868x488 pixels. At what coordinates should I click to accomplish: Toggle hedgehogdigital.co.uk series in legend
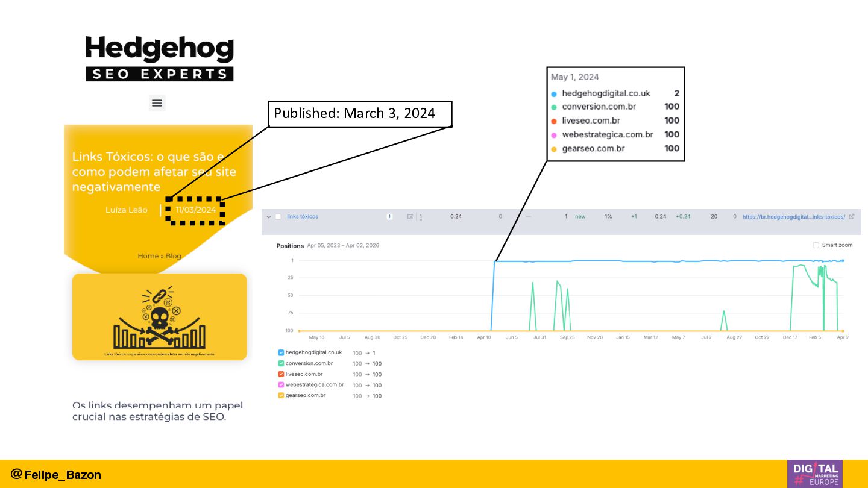[x=281, y=352]
